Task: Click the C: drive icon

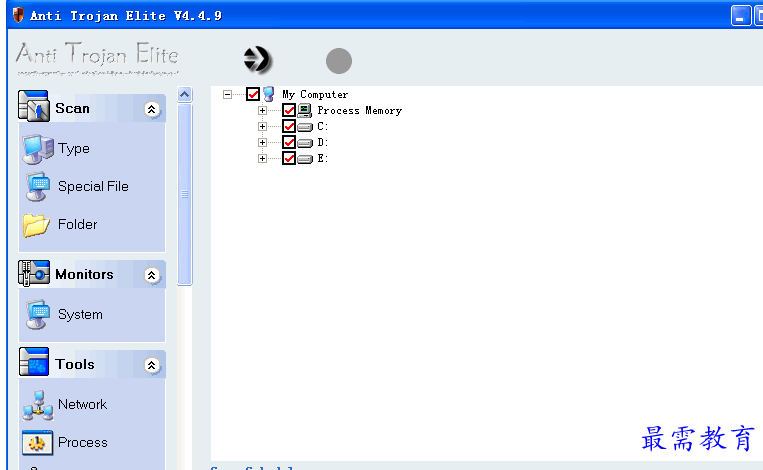Action: click(305, 127)
